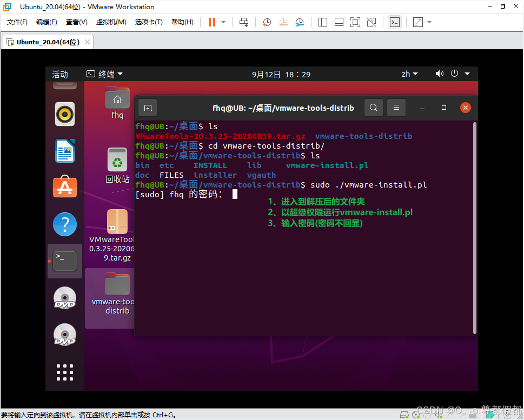Click "etc" in the terminal listing
Viewport: 524px width, 420px height.
(x=167, y=165)
